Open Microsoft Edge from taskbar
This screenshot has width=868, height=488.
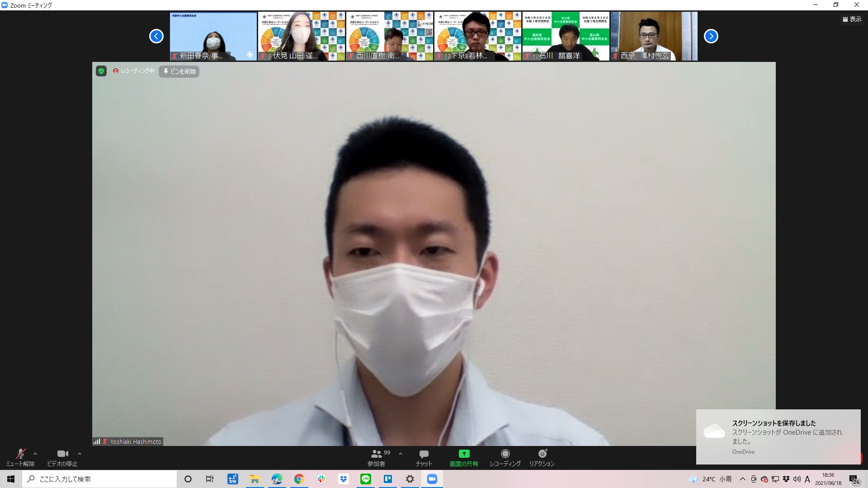tap(277, 479)
